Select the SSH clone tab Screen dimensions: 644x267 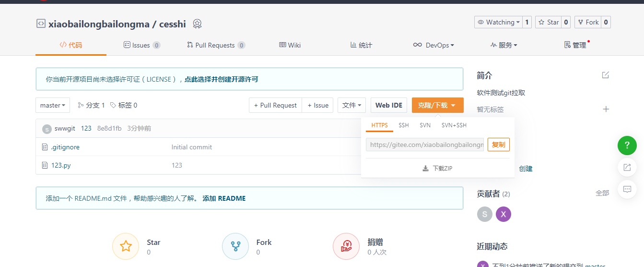click(404, 125)
